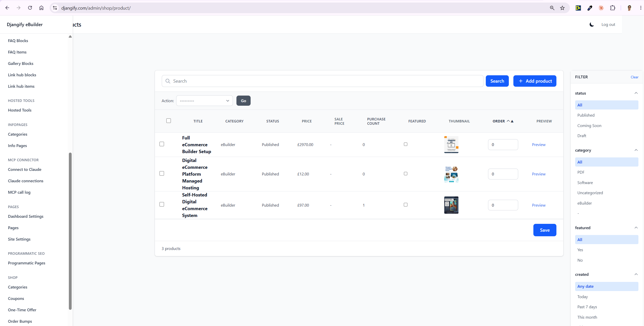Image resolution: width=644 pixels, height=326 pixels.
Task: Sort by the PRICE column header
Action: pyautogui.click(x=307, y=121)
